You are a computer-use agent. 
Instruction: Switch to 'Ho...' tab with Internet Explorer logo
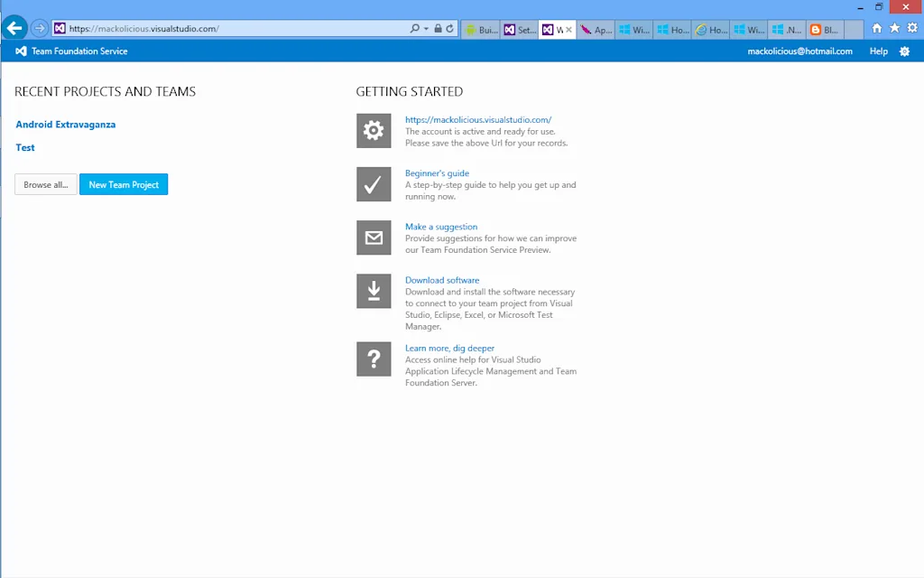(x=711, y=30)
